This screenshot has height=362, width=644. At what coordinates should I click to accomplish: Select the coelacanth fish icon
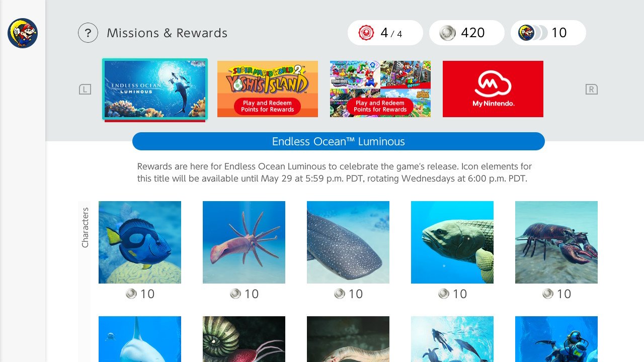coord(452,242)
